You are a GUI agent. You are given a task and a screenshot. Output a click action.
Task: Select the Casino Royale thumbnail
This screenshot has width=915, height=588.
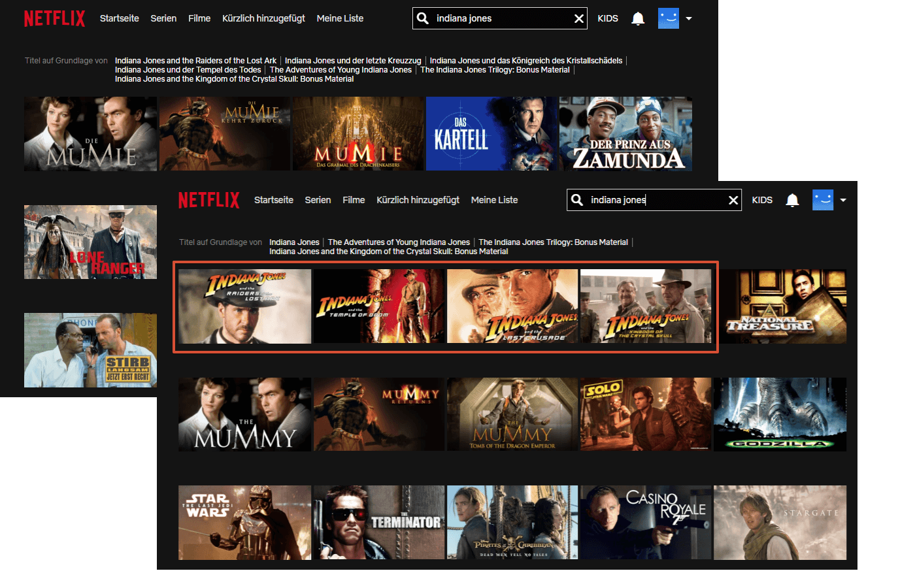pos(646,523)
